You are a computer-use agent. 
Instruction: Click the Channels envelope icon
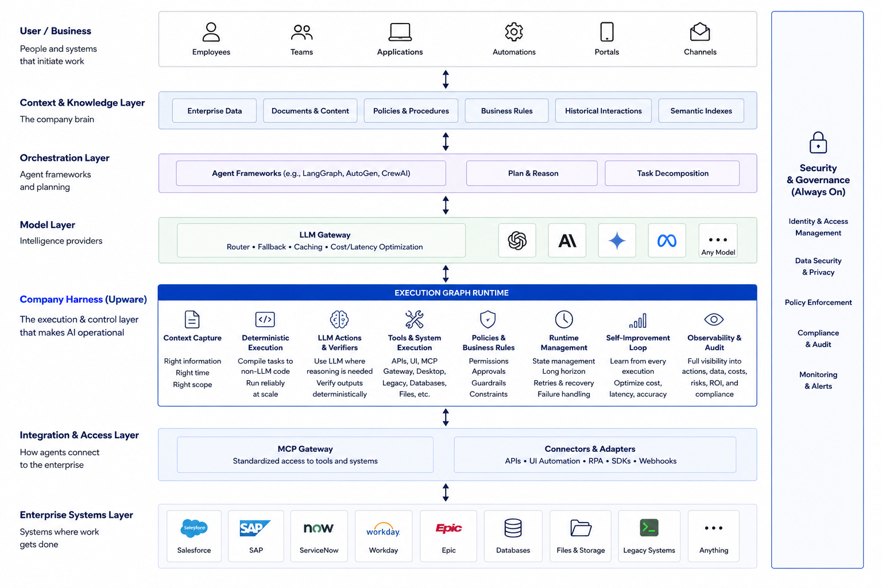[700, 32]
